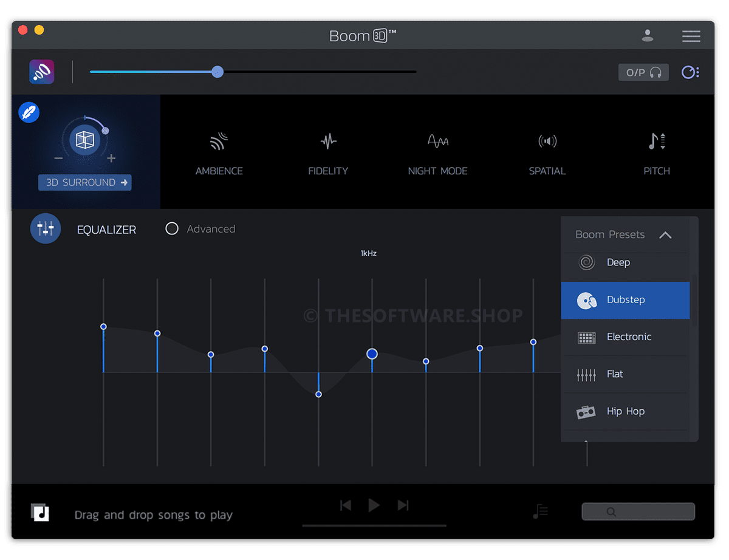This screenshot has width=729, height=560.
Task: Toggle the Night Mode effect icon
Action: pos(438,142)
